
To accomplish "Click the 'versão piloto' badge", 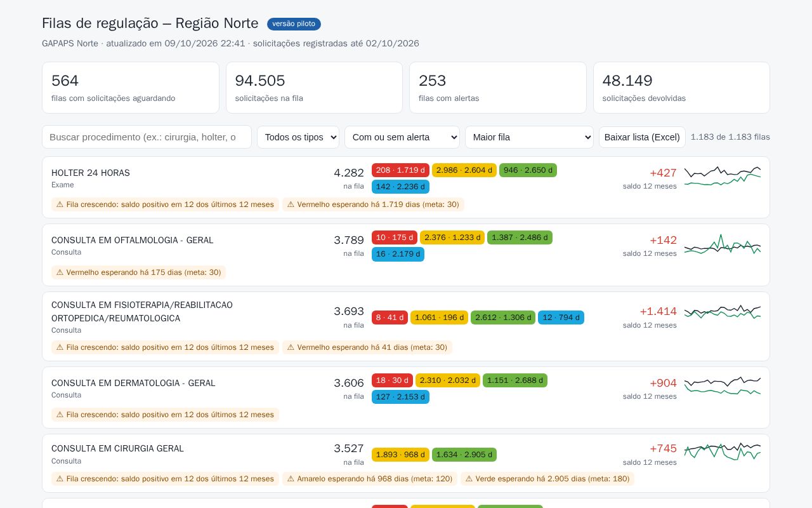I will click(294, 24).
